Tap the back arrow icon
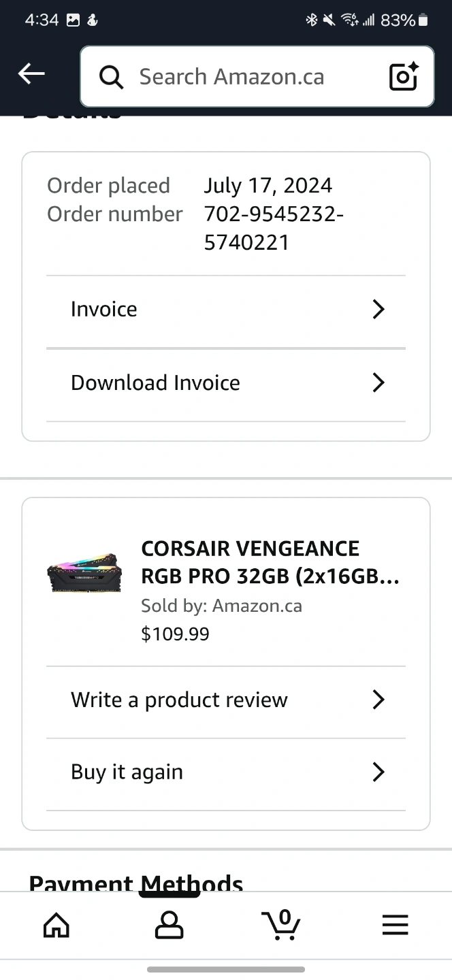This screenshot has height=980, width=452. pos(31,74)
